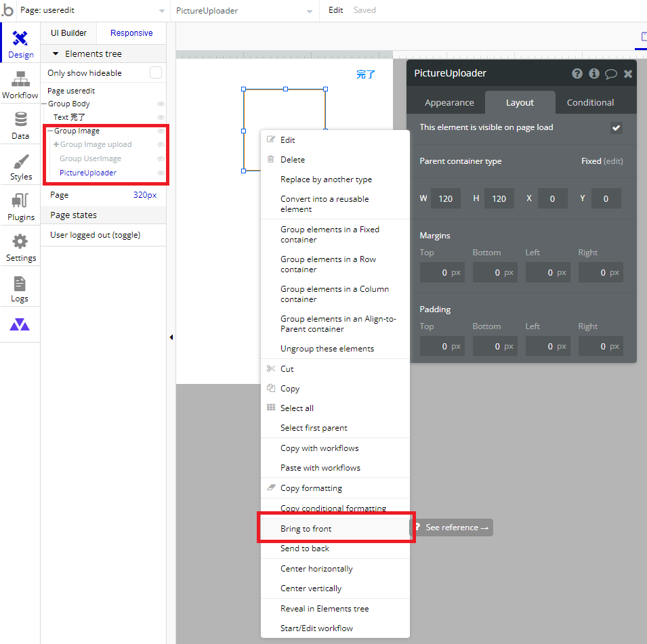The width and height of the screenshot is (647, 644).
Task: Close the PictureUploader property panel
Action: pyautogui.click(x=628, y=73)
